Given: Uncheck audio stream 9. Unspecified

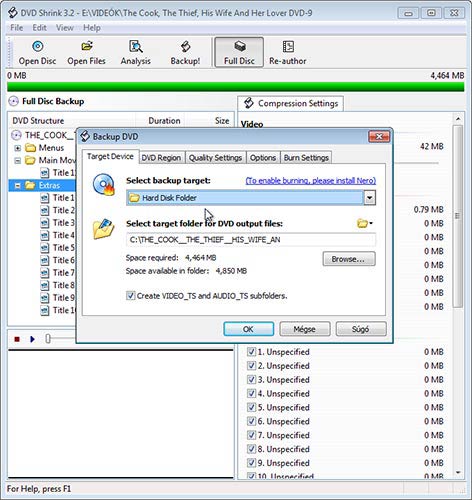Looking at the screenshot, I should (x=251, y=463).
